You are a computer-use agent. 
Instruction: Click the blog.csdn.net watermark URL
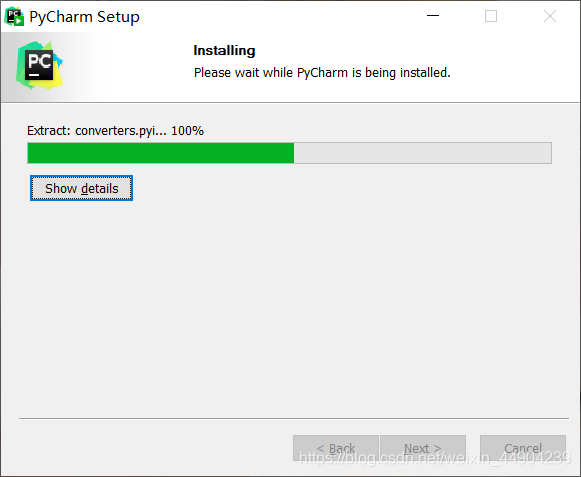[x=435, y=458]
